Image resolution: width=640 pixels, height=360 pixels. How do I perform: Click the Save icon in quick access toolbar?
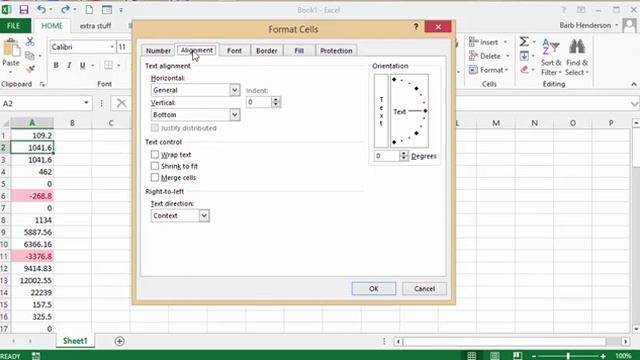point(24,9)
